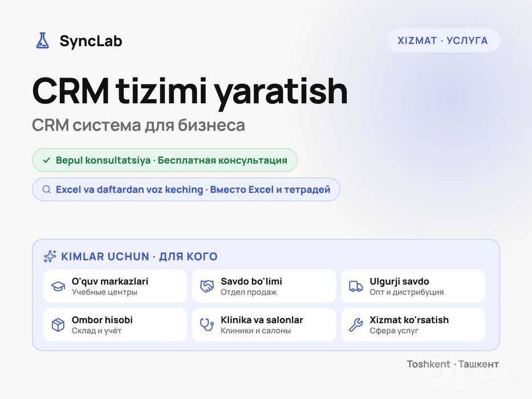Viewport: 532px width, 399px height.
Task: Select the Ulgurji savdo card
Action: pyautogui.click(x=413, y=286)
